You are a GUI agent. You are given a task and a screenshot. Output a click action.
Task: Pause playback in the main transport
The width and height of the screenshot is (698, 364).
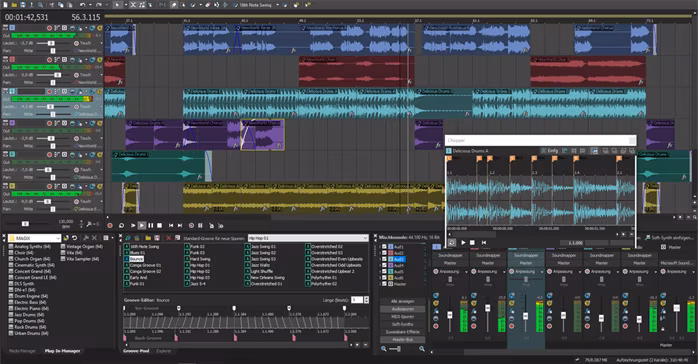150,226
